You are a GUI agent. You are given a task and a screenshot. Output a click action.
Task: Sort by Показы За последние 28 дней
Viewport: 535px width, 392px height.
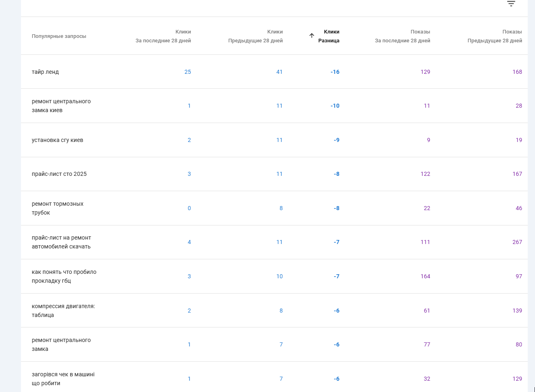pyautogui.click(x=402, y=36)
